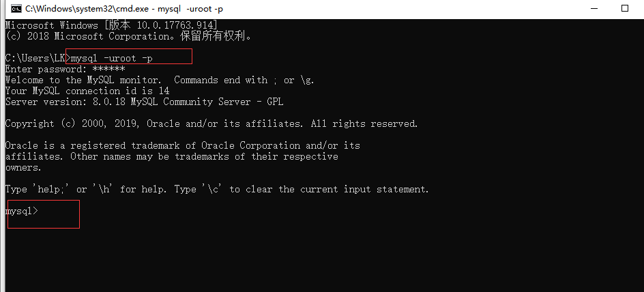This screenshot has height=292, width=644.
Task: Maximize the cmd.exe window
Action: pyautogui.click(x=625, y=8)
